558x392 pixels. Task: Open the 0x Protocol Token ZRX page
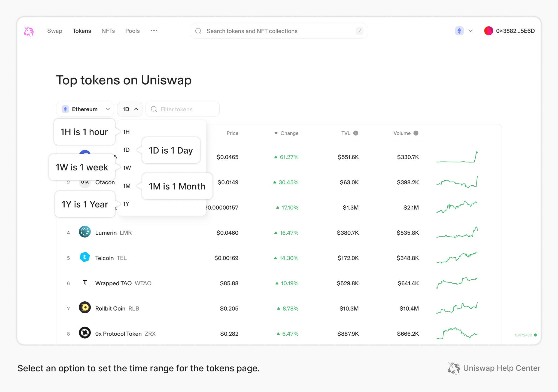[x=279, y=334]
